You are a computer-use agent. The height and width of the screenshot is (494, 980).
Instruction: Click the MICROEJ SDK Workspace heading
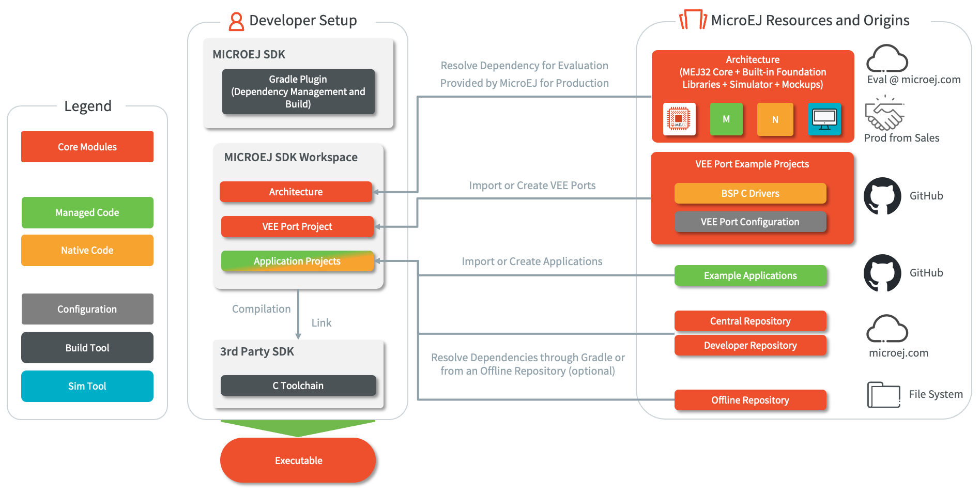[290, 158]
